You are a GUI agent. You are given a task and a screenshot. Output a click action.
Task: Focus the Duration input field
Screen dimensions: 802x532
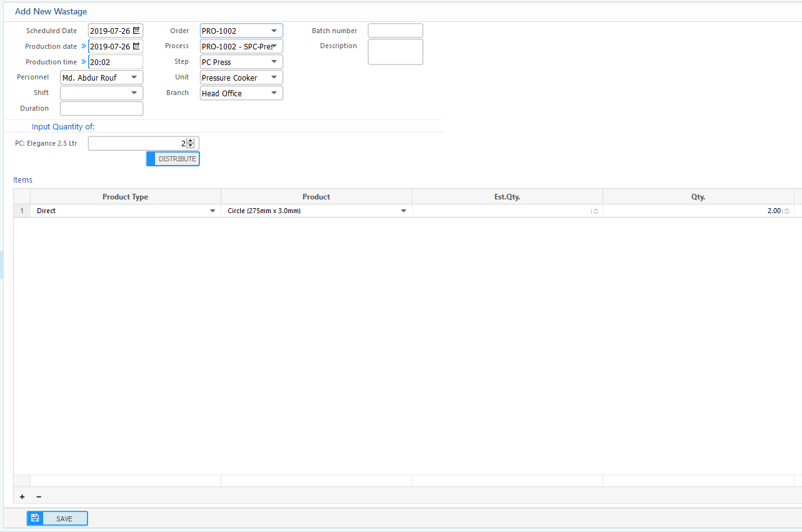point(101,109)
